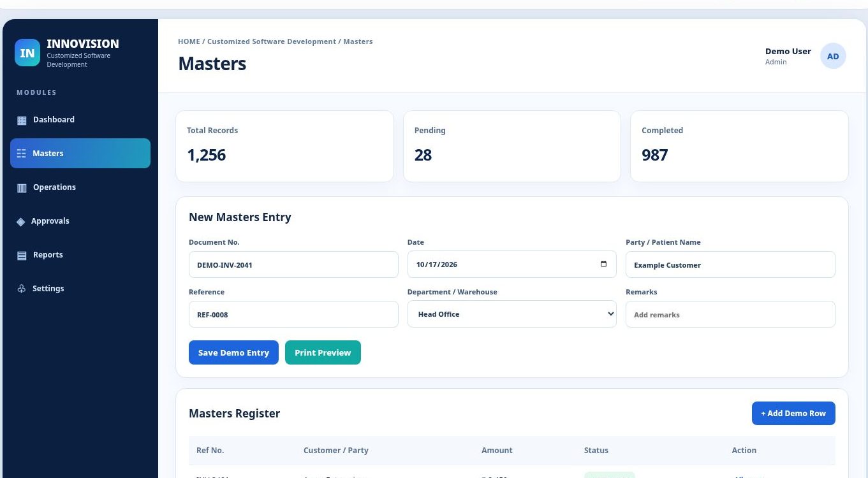The height and width of the screenshot is (478, 868).
Task: Click the Dashboard grid icon
Action: pyautogui.click(x=22, y=120)
